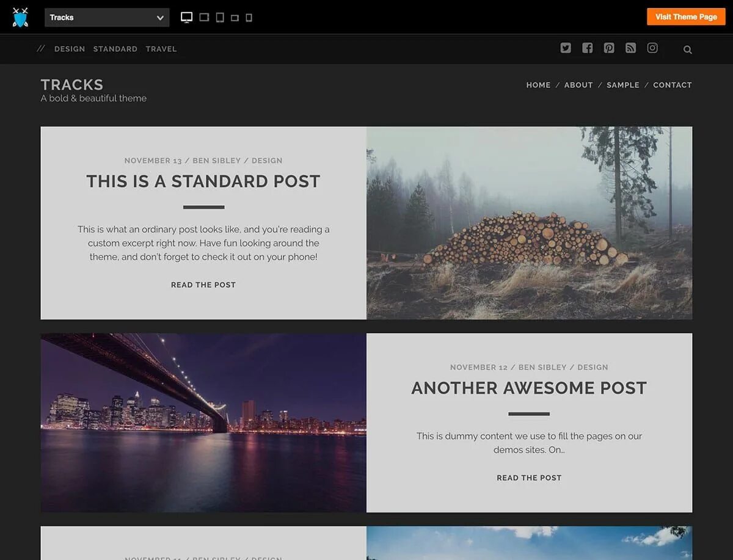The image size is (733, 560).
Task: Click the shield logo in the top bar
Action: (x=20, y=16)
